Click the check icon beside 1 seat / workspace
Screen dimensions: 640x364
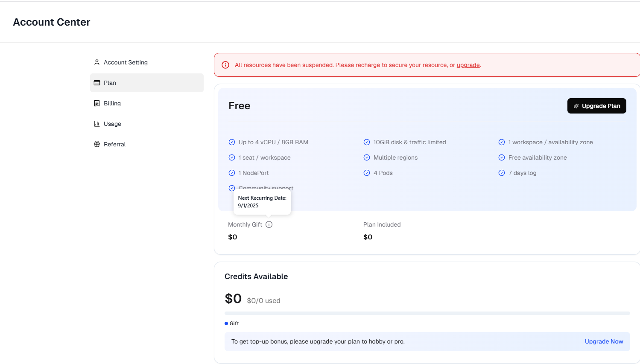tap(232, 157)
